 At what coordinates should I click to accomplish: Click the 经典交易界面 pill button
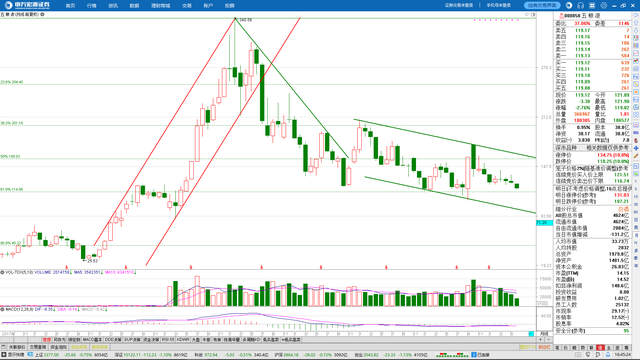542,5
